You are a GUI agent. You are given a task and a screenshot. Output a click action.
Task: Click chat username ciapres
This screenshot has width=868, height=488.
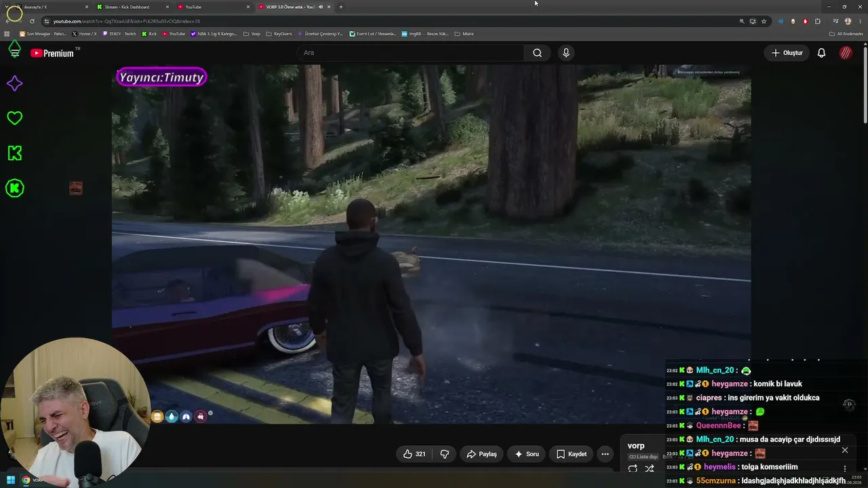pyautogui.click(x=709, y=398)
